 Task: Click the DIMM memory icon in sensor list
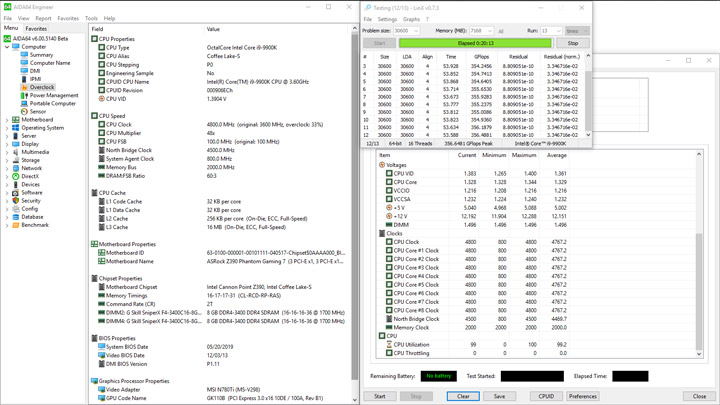pos(389,225)
